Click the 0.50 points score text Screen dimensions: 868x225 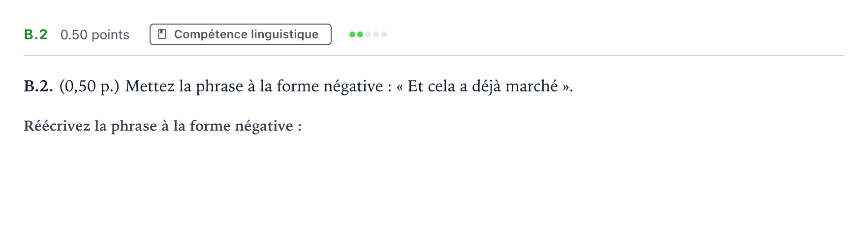95,35
